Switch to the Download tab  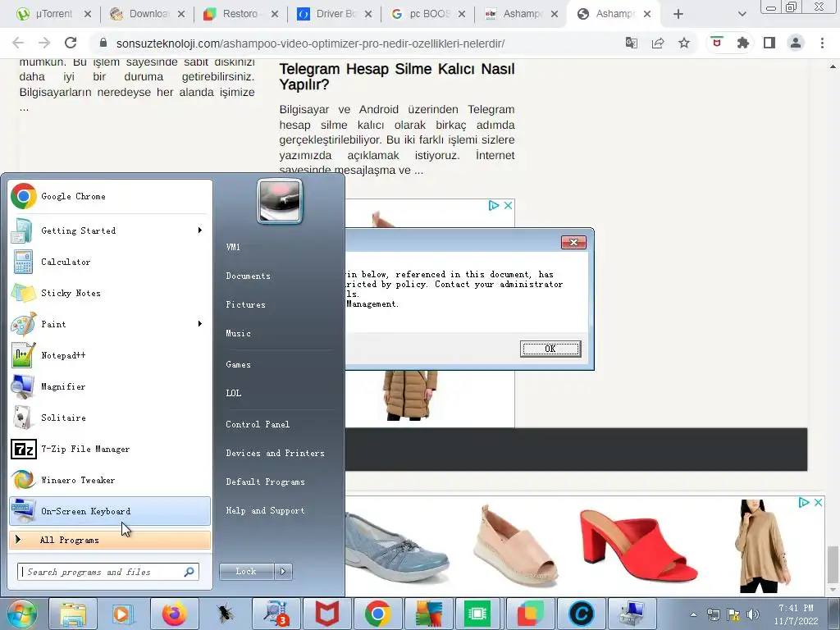coord(148,14)
